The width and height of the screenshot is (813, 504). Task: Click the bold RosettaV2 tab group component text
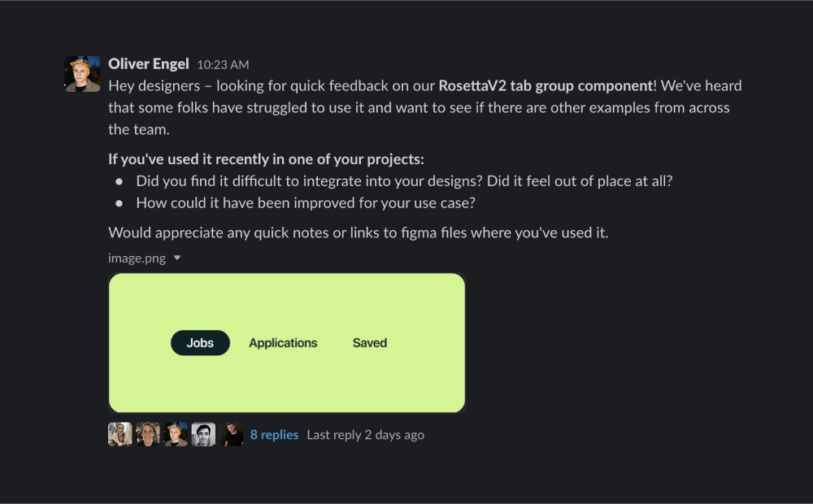[x=546, y=85]
